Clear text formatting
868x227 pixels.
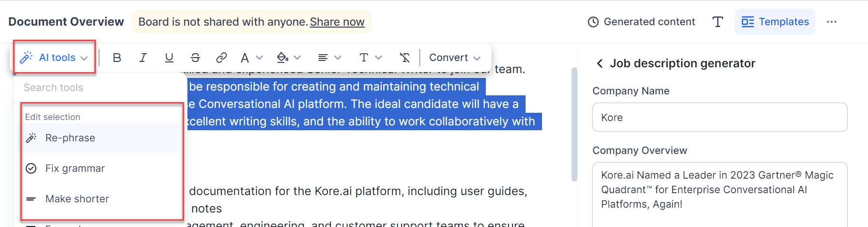click(404, 58)
